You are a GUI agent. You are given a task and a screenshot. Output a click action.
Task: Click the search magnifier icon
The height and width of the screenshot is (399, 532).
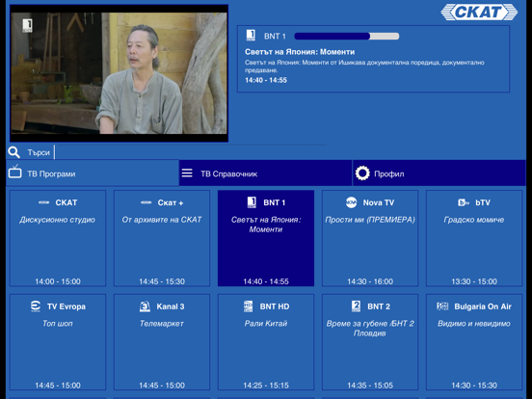click(13, 152)
